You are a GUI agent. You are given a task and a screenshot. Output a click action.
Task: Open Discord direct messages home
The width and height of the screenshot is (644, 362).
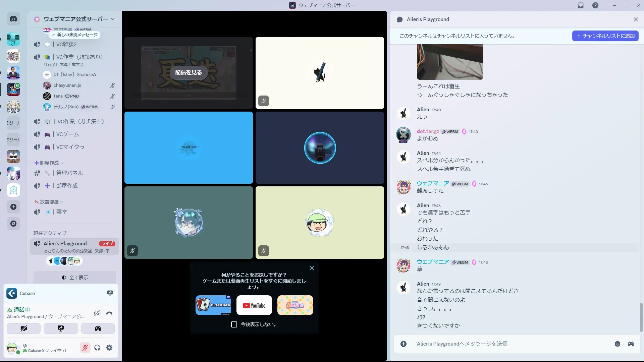pyautogui.click(x=13, y=19)
